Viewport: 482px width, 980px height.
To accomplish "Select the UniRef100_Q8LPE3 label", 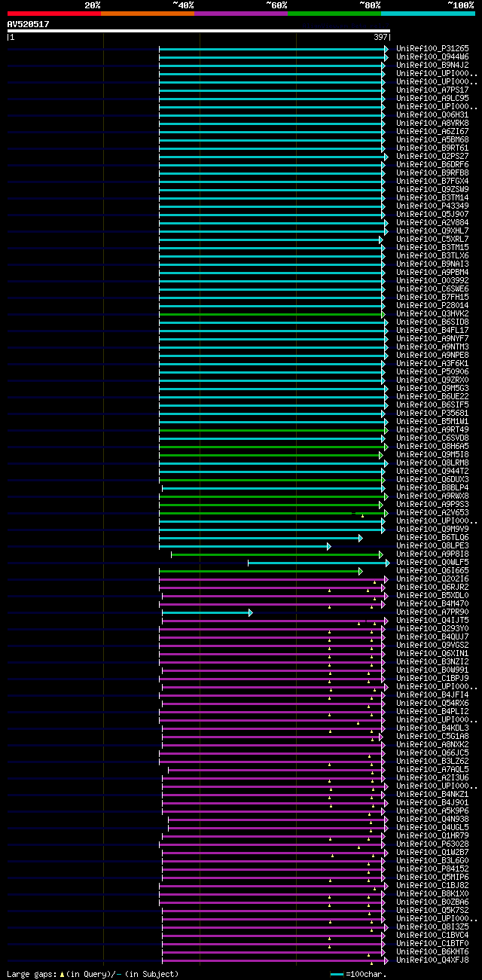I will [432, 546].
